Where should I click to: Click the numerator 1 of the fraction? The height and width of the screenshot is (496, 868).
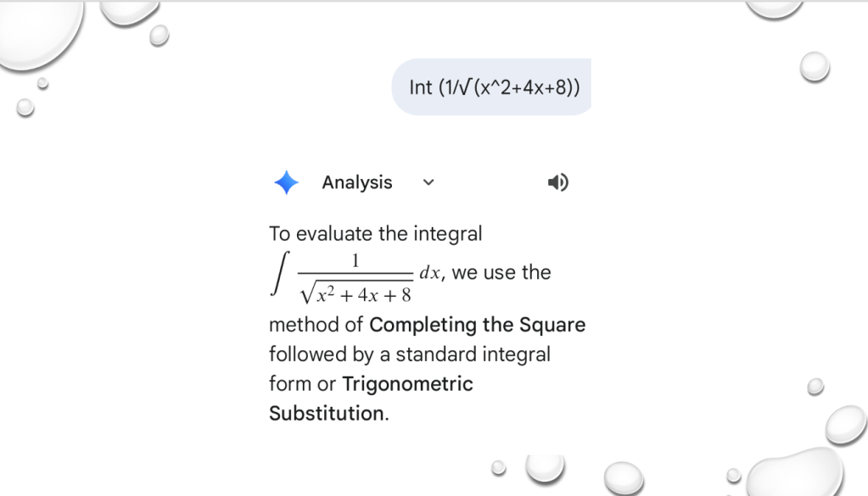point(356,261)
